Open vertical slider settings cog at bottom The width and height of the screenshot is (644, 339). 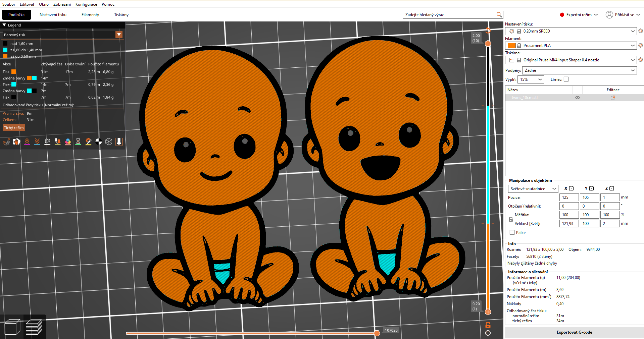pyautogui.click(x=488, y=333)
